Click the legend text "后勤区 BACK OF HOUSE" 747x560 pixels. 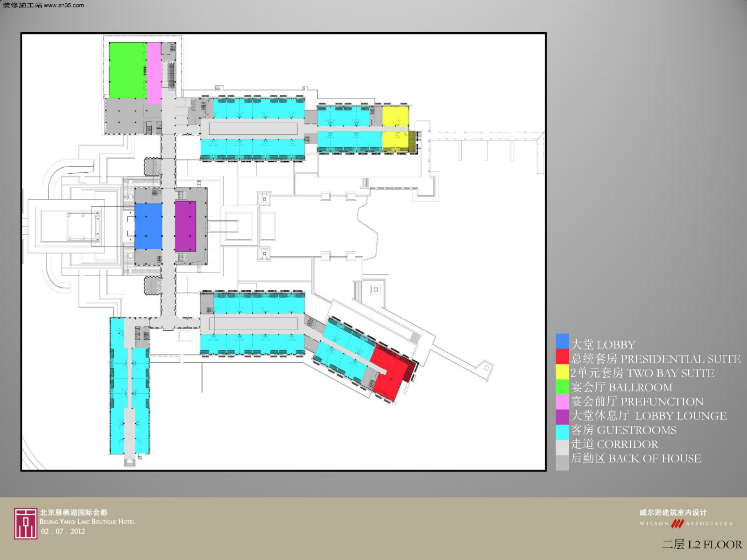[636, 459]
